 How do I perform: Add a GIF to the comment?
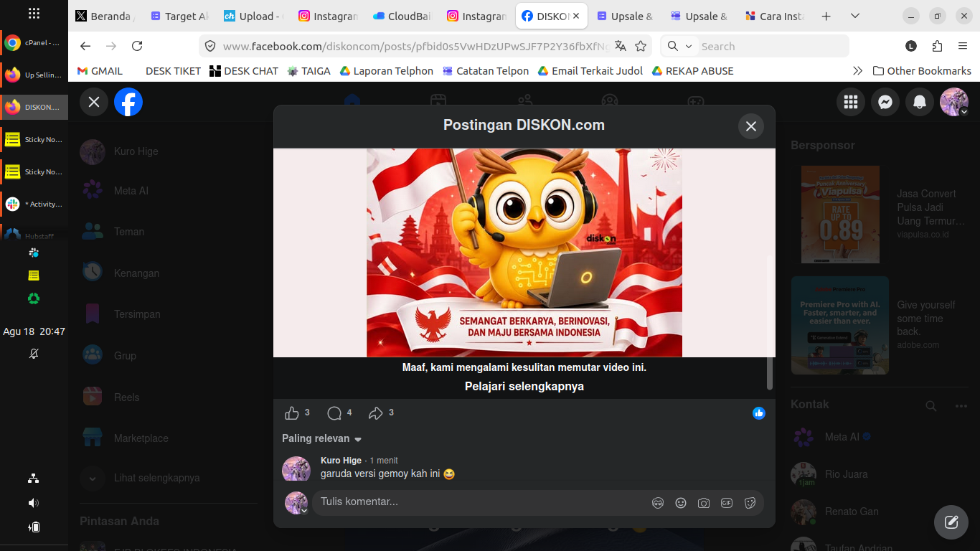(727, 503)
